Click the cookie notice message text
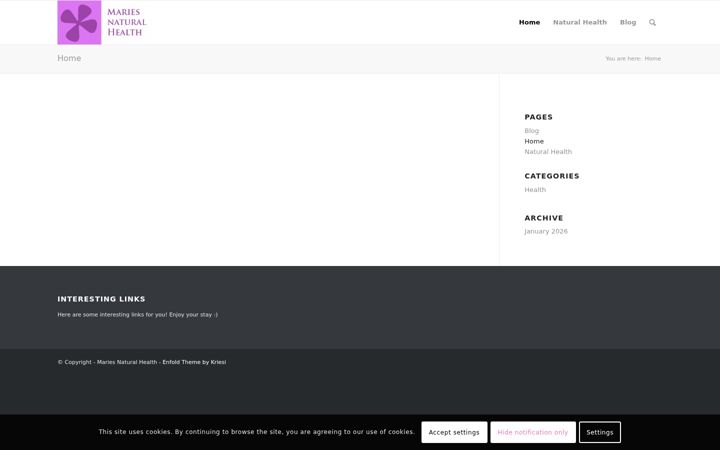This screenshot has width=720, height=450. point(256,432)
